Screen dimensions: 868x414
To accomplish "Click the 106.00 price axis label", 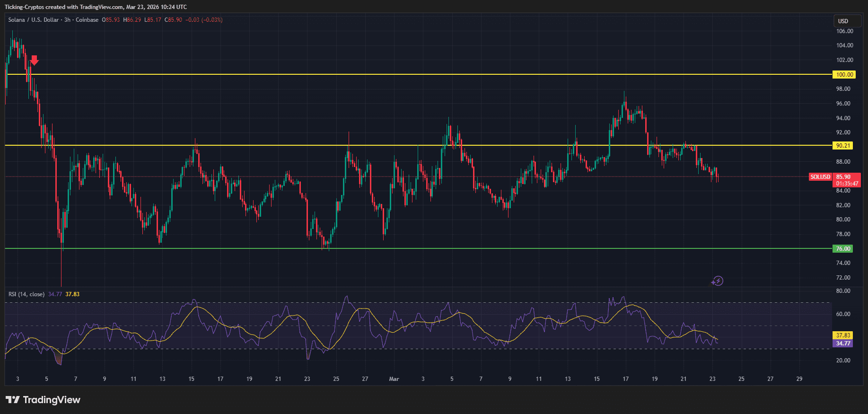I will [x=844, y=31].
